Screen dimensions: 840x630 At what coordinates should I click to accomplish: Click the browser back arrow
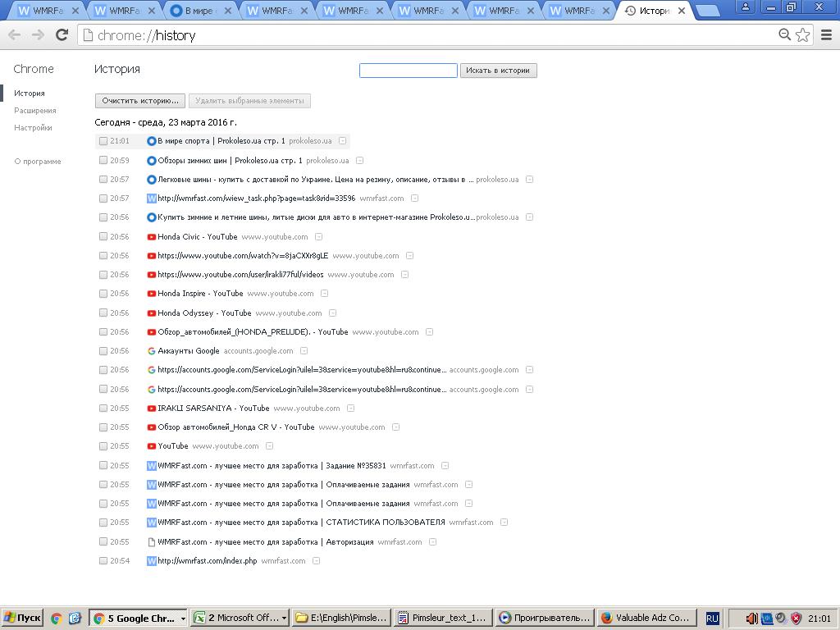[15, 35]
